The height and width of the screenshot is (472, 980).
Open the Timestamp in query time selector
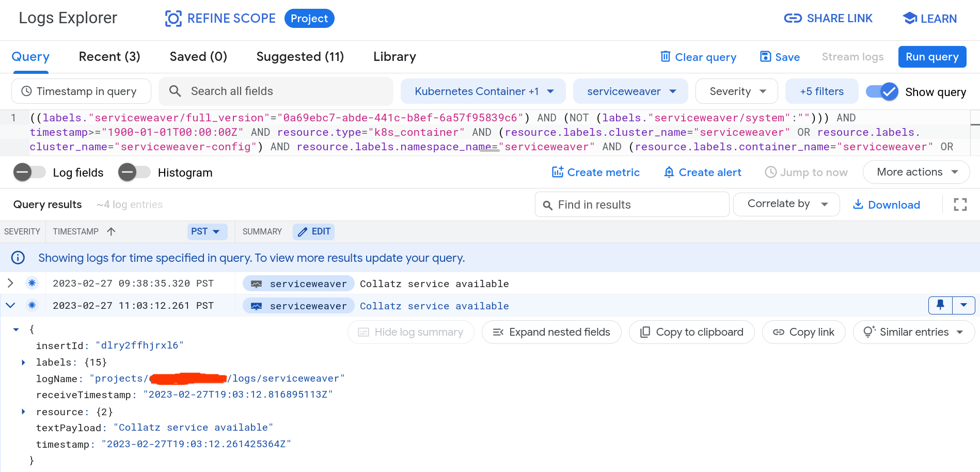81,91
